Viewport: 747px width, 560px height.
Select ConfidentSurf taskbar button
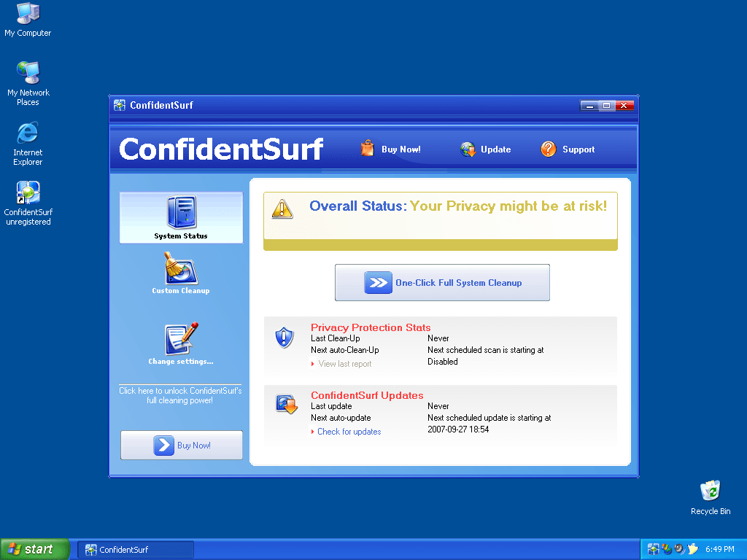[136, 550]
